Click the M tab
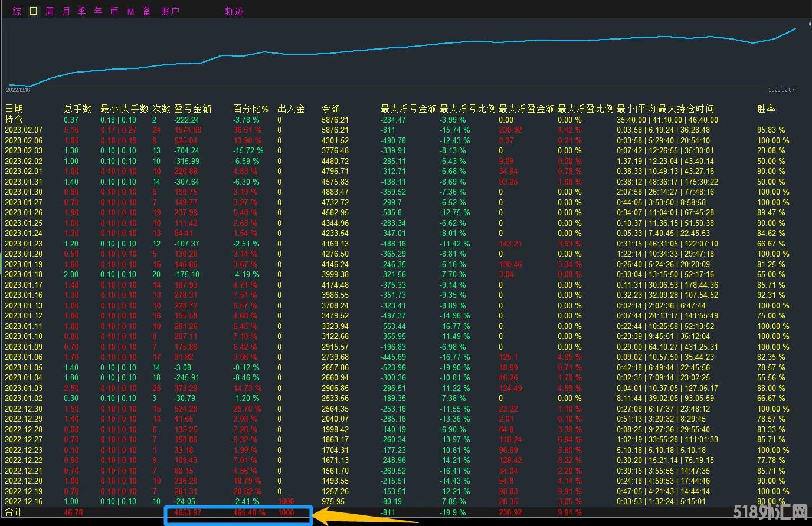This screenshot has height=526, width=812. coord(130,11)
